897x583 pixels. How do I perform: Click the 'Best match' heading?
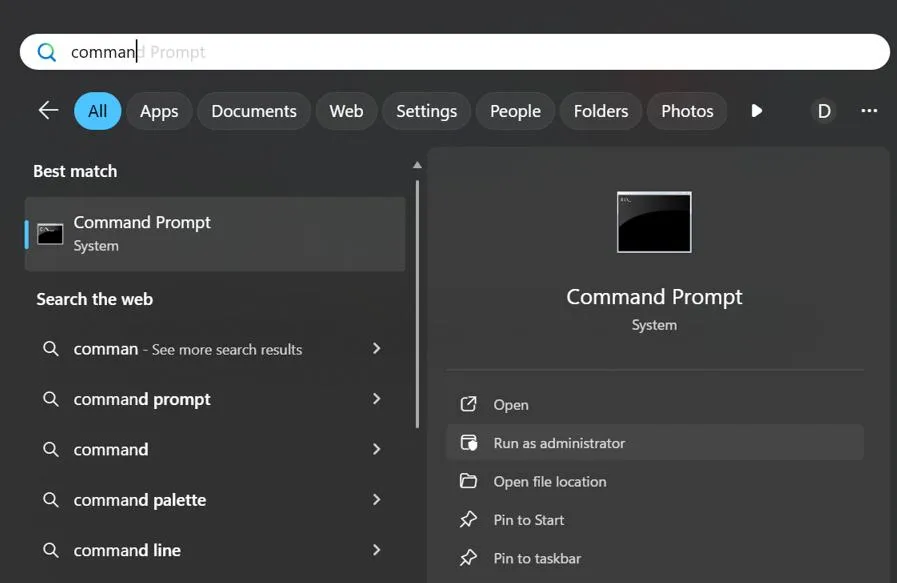tap(75, 171)
